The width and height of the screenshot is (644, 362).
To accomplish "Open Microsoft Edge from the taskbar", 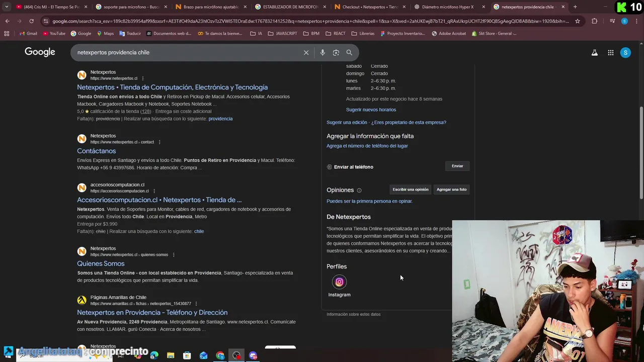I will [x=154, y=355].
